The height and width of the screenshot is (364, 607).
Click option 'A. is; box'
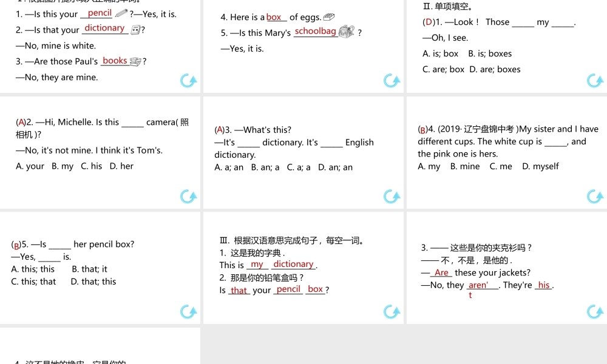coord(441,54)
